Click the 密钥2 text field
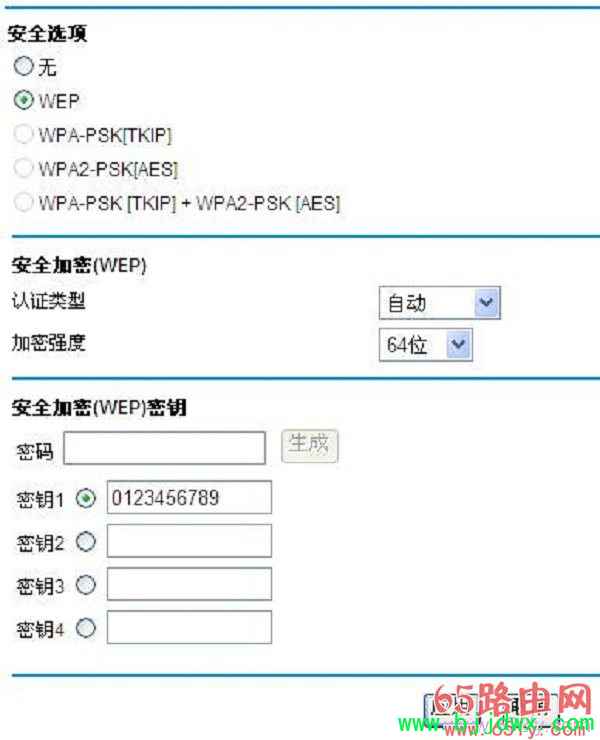 click(x=189, y=541)
